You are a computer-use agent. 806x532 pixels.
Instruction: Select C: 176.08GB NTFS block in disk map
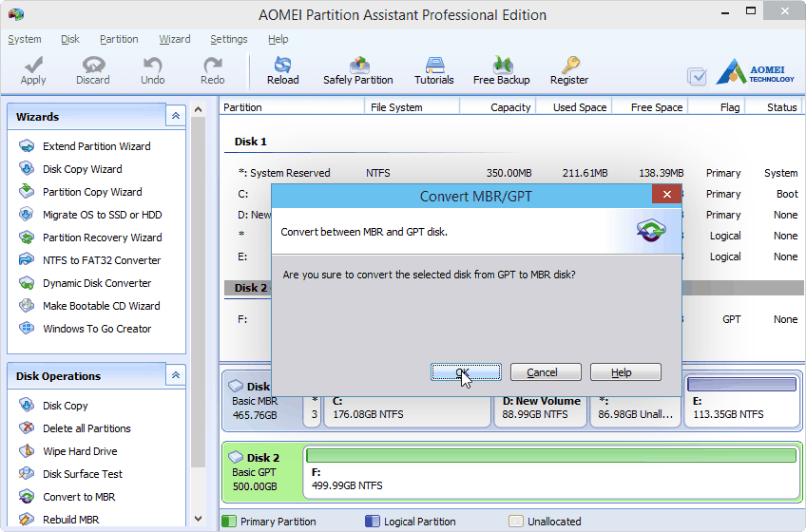[407, 410]
